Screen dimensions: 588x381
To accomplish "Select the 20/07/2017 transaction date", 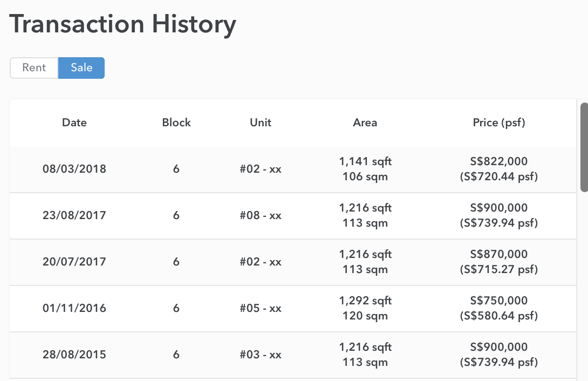I will pos(74,262).
